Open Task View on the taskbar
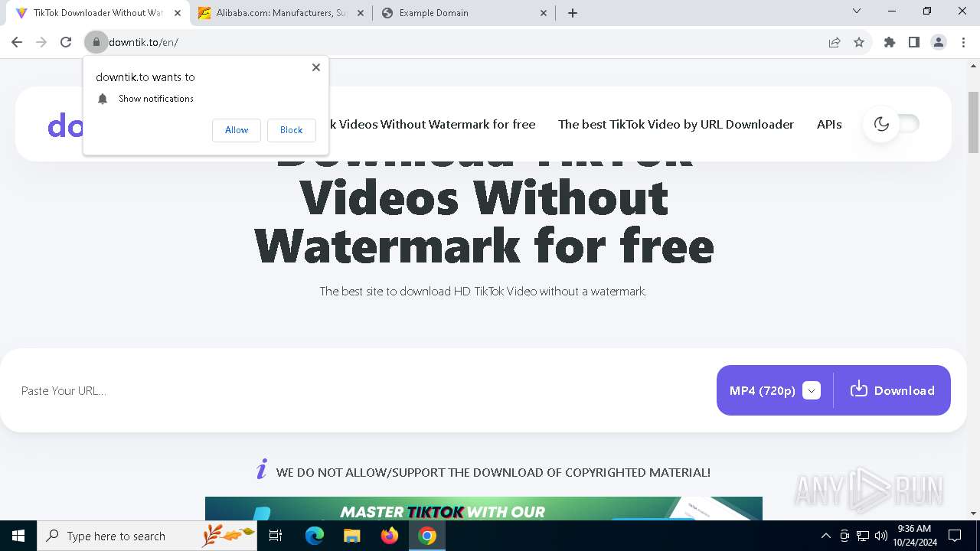Viewport: 980px width, 551px height. click(276, 536)
